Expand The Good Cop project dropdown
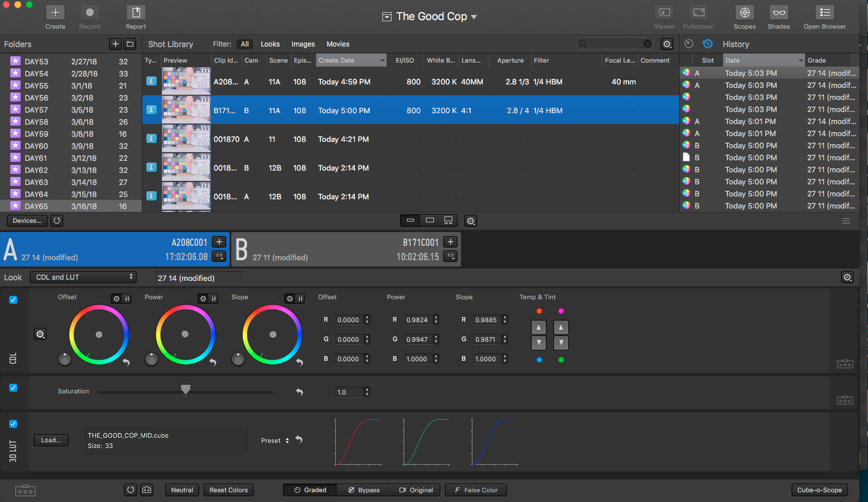Screen dimensions: 868x502 tap(474, 17)
